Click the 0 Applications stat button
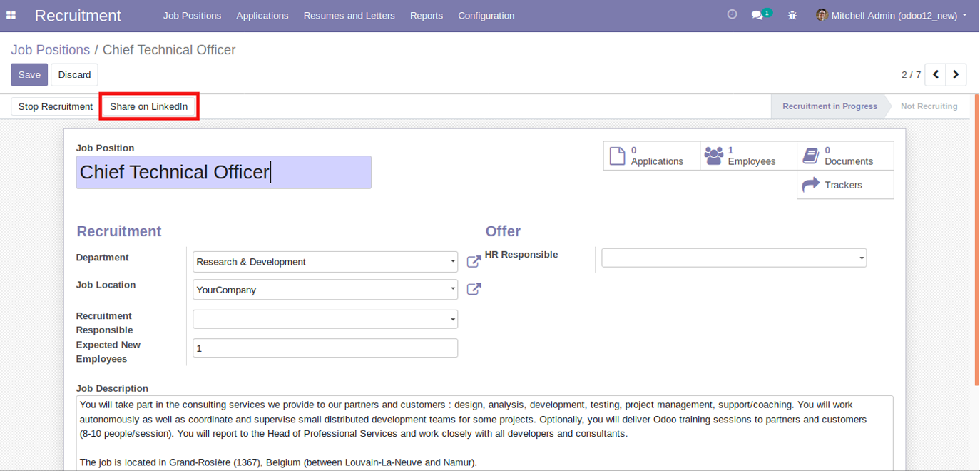 [x=652, y=156]
